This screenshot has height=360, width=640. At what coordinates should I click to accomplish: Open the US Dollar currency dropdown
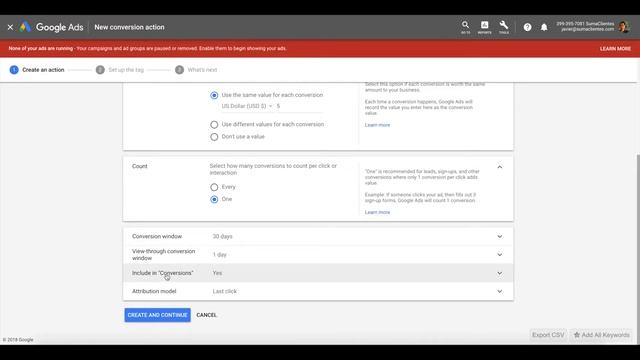click(247, 106)
